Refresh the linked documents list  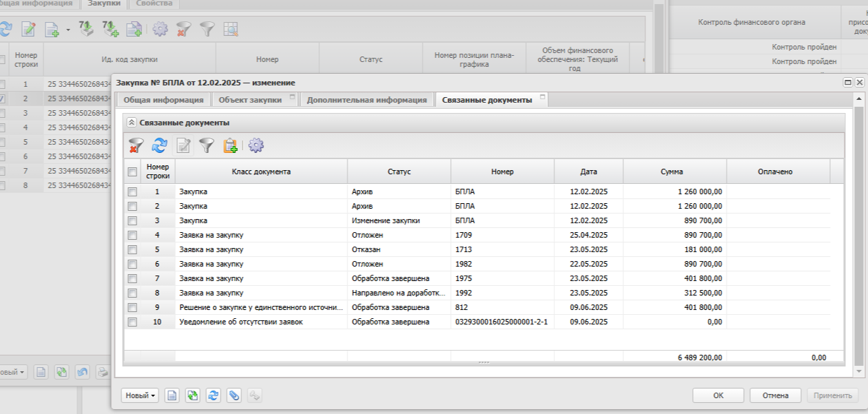coord(160,145)
